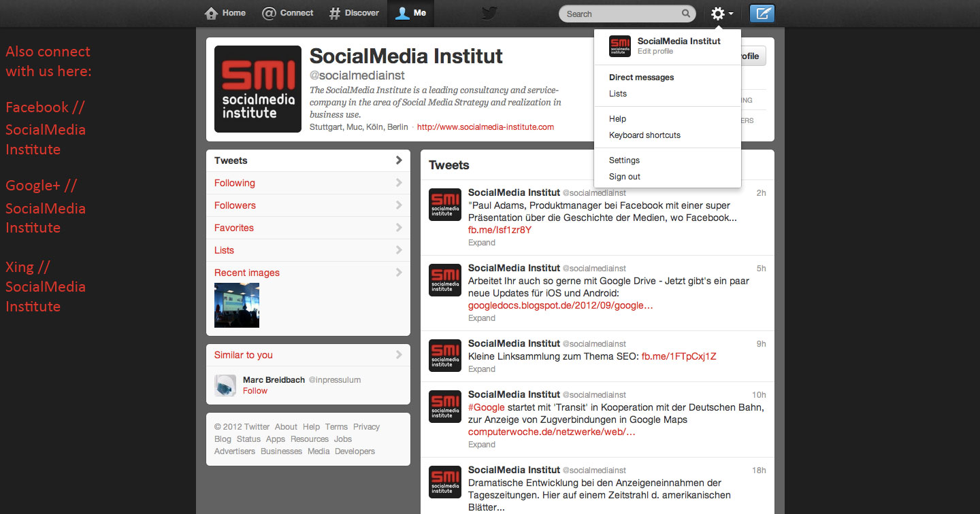
Task: Select Direct messages from the dropdown
Action: pyautogui.click(x=642, y=78)
